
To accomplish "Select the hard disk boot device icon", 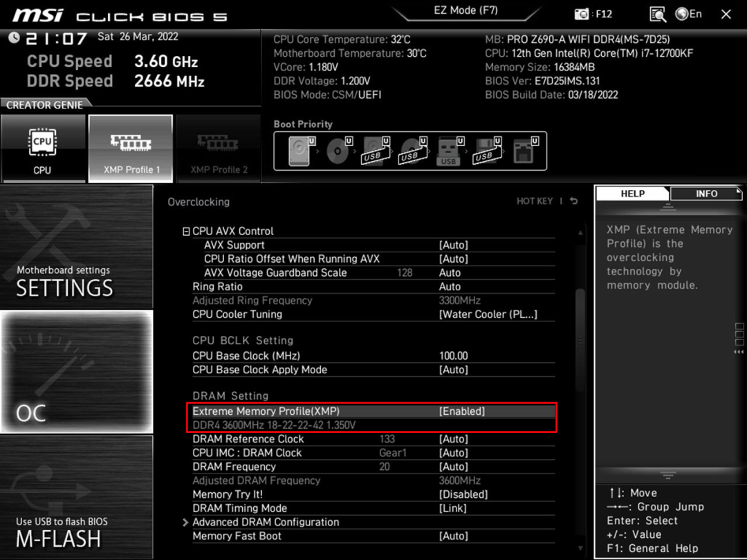I will (302, 151).
